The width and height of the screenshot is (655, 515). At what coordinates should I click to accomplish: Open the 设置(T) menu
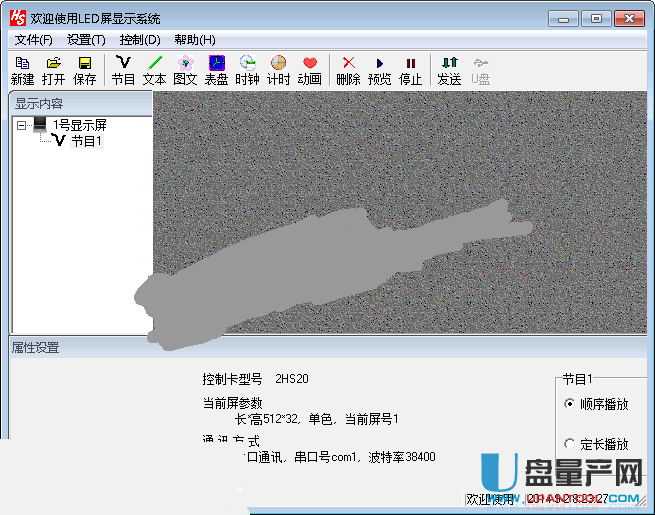tap(86, 40)
